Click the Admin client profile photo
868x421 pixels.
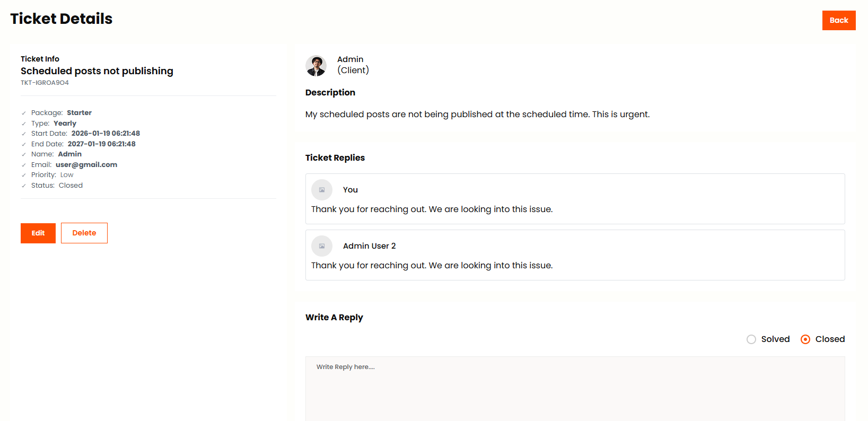[x=316, y=66]
